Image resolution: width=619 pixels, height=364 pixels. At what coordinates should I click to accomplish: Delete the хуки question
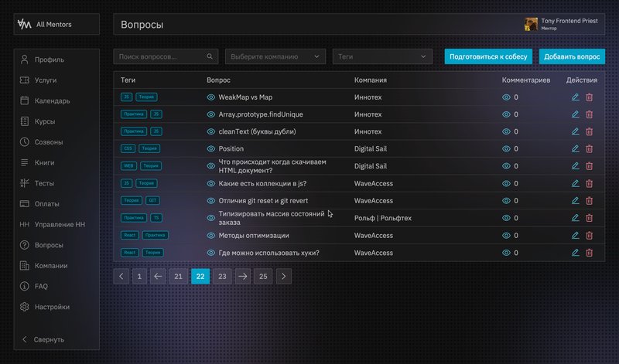tap(589, 253)
